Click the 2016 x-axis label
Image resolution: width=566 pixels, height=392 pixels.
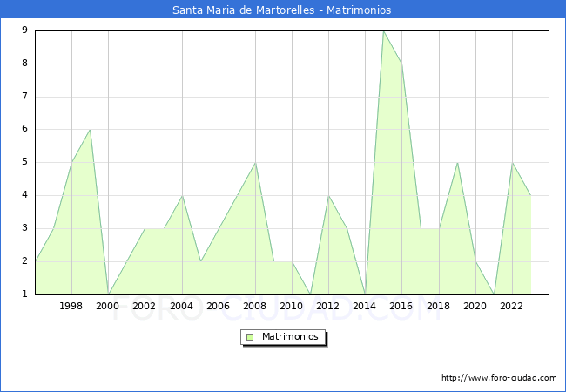[401, 306]
